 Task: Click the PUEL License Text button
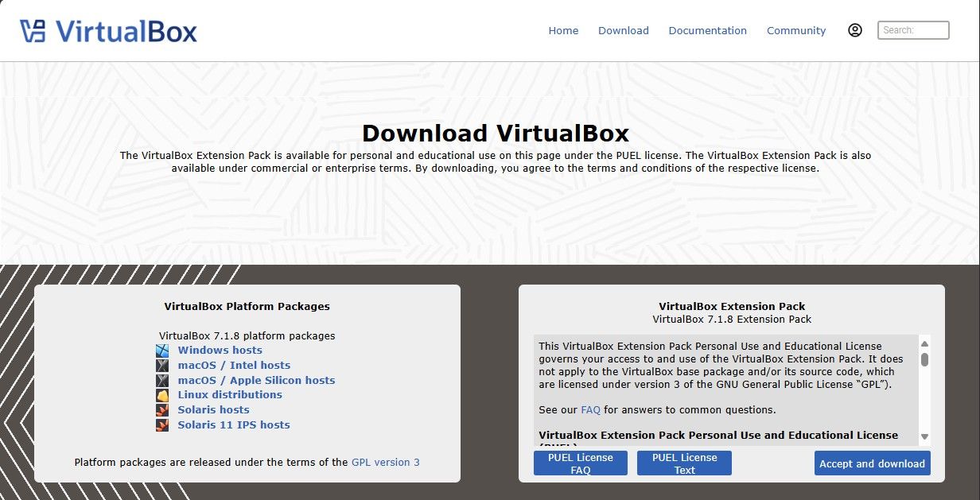684,463
